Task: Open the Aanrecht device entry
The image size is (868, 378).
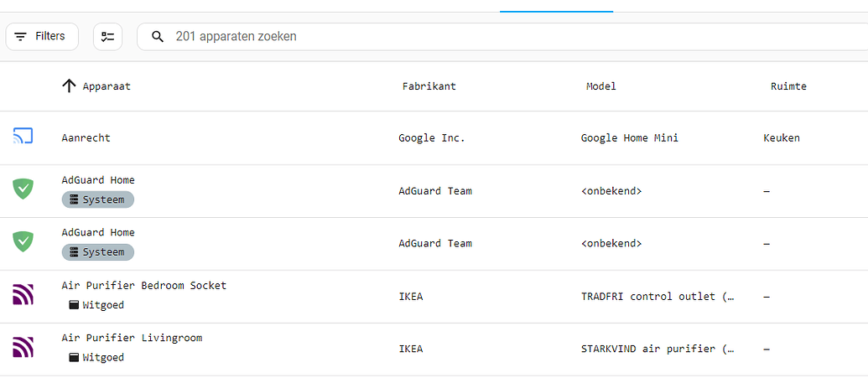Action: pyautogui.click(x=86, y=137)
